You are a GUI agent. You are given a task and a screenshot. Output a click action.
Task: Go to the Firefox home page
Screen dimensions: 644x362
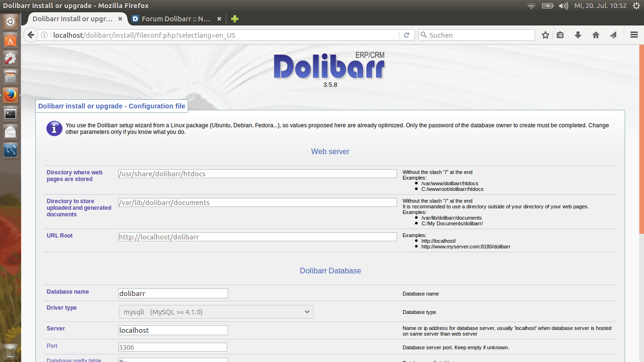point(596,35)
